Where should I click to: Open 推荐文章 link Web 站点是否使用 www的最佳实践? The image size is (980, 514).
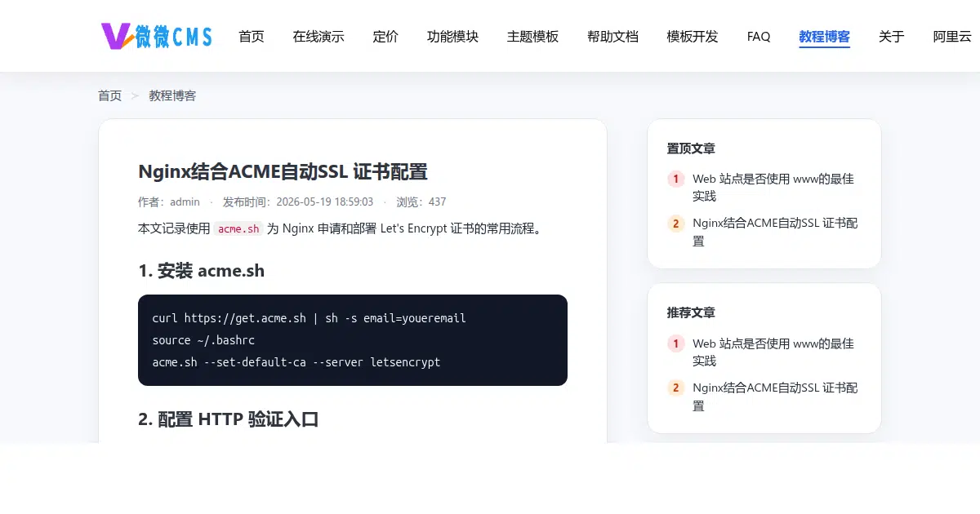[773, 352]
